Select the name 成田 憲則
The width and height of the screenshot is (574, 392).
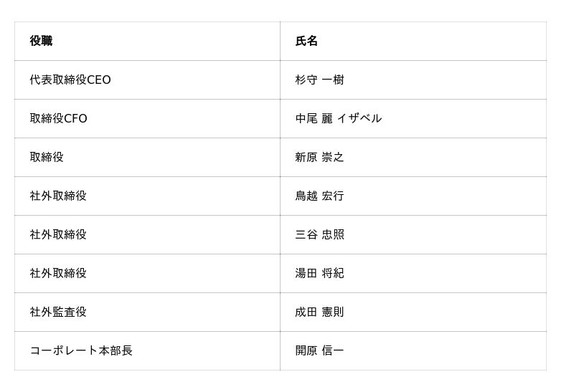click(319, 312)
